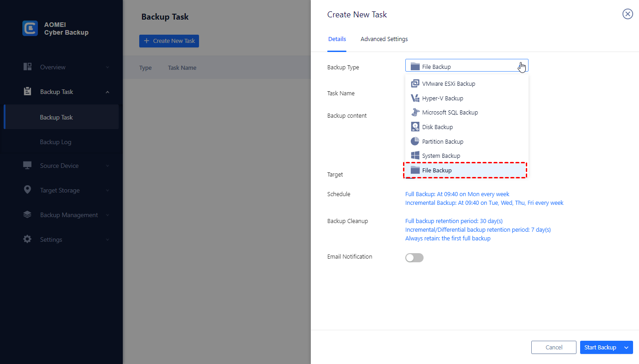Expand the Source Device sidebar section

pyautogui.click(x=108, y=166)
